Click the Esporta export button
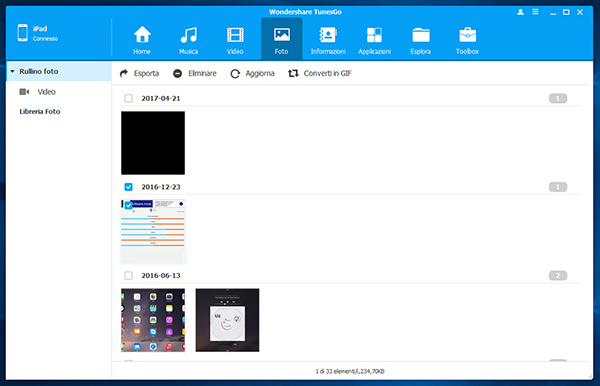Screen dimensions: 600x386 click(139, 73)
